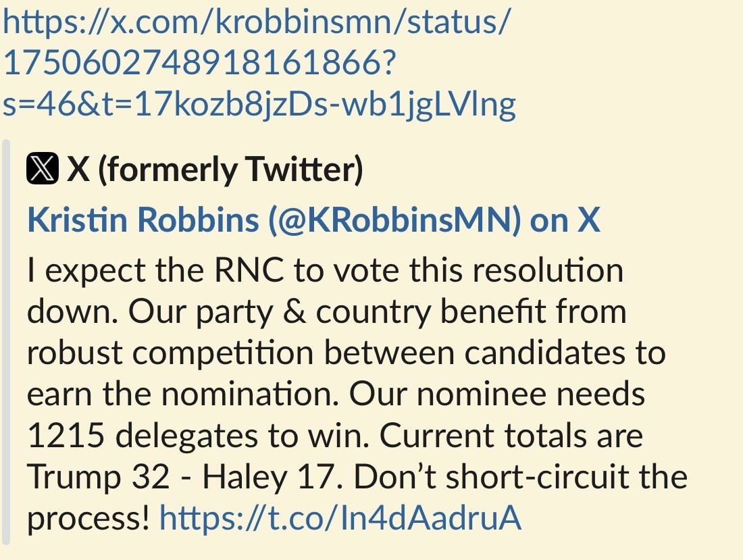The height and width of the screenshot is (560, 743).
Task: Follow the t.co/In4dAadruA link
Action: (340, 518)
